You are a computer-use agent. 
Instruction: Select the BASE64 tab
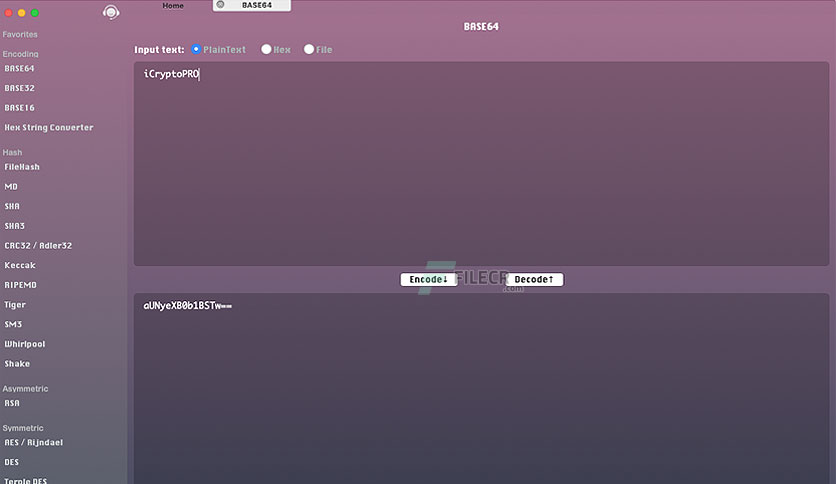click(252, 5)
